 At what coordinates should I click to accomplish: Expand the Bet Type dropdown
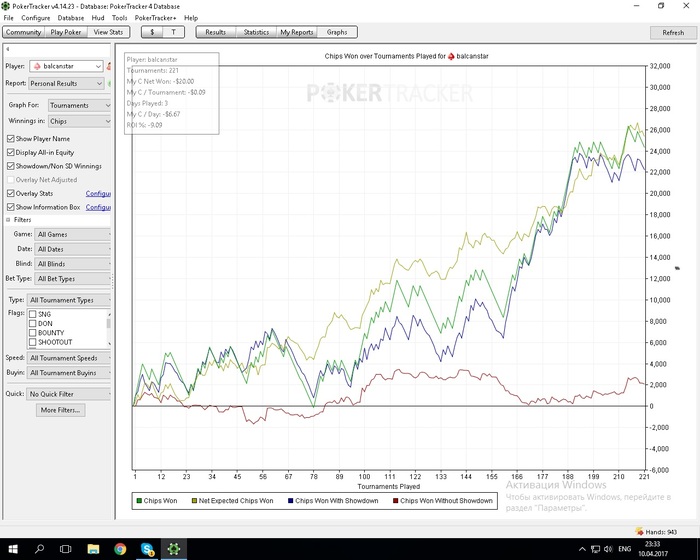(73, 279)
